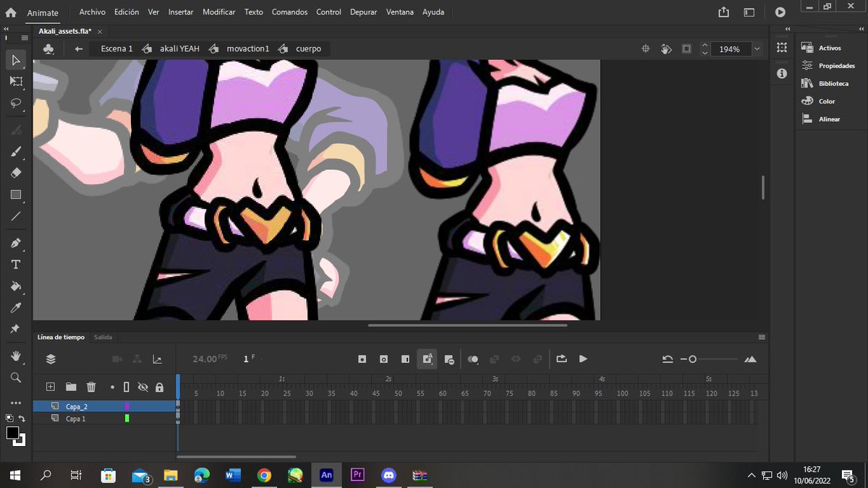The image size is (868, 488).
Task: Open the workspace switcher dropdown
Action: [x=749, y=12]
